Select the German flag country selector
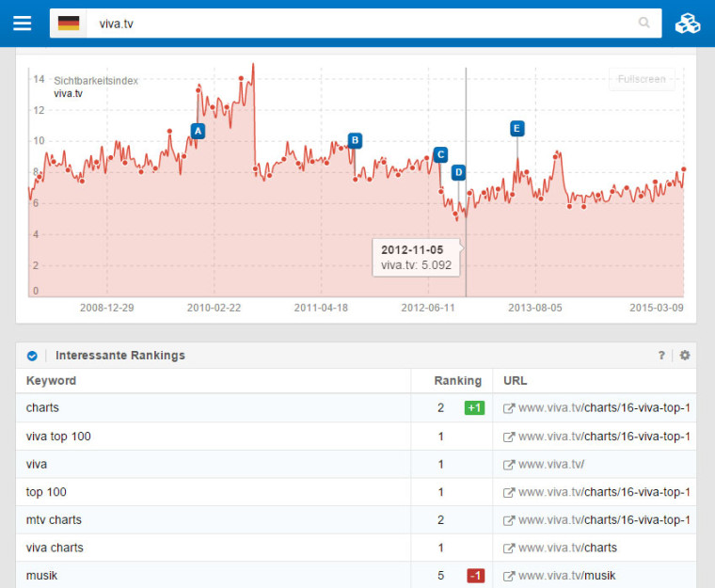This screenshot has width=715, height=588. (x=69, y=24)
